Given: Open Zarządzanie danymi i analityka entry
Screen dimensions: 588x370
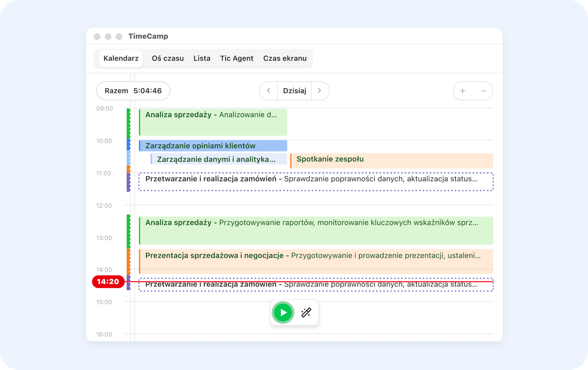Looking at the screenshot, I should [x=219, y=159].
